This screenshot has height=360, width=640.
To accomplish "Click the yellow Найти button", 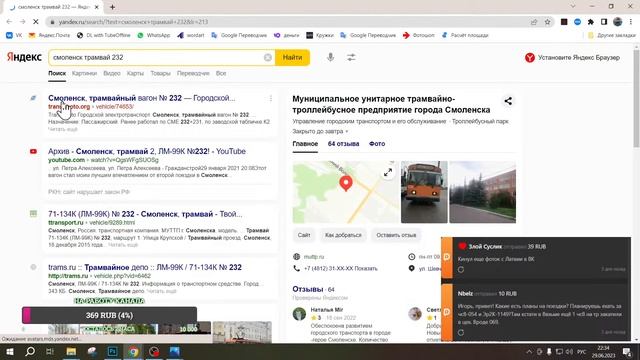I will coord(292,58).
